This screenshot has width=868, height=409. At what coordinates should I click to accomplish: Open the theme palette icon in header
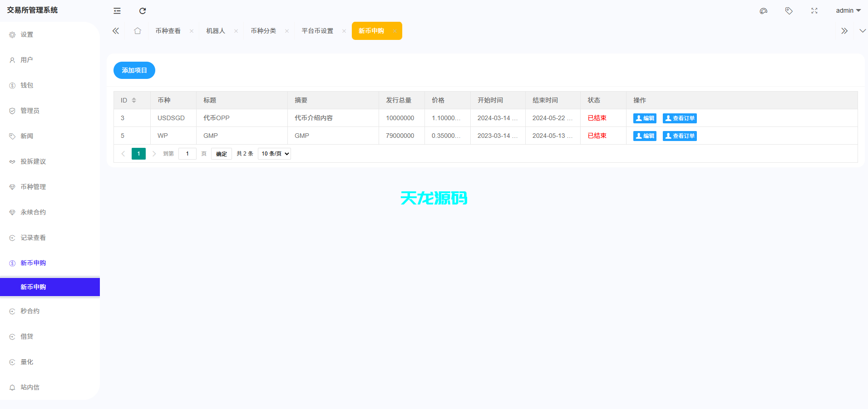tap(763, 10)
